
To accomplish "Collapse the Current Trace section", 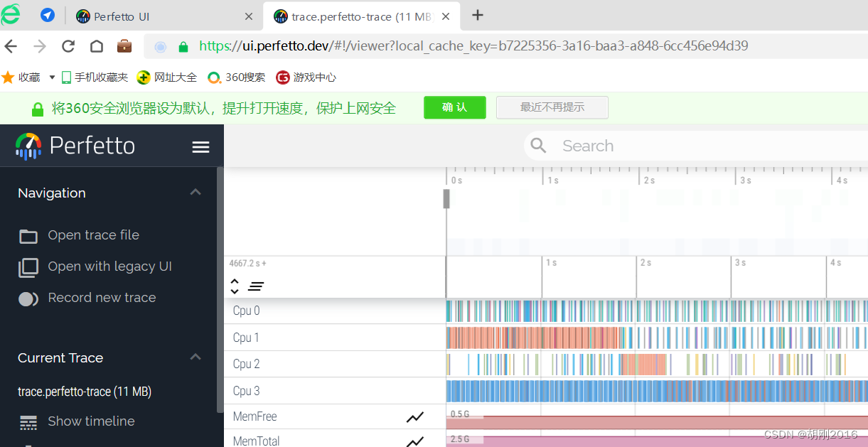I will click(195, 357).
